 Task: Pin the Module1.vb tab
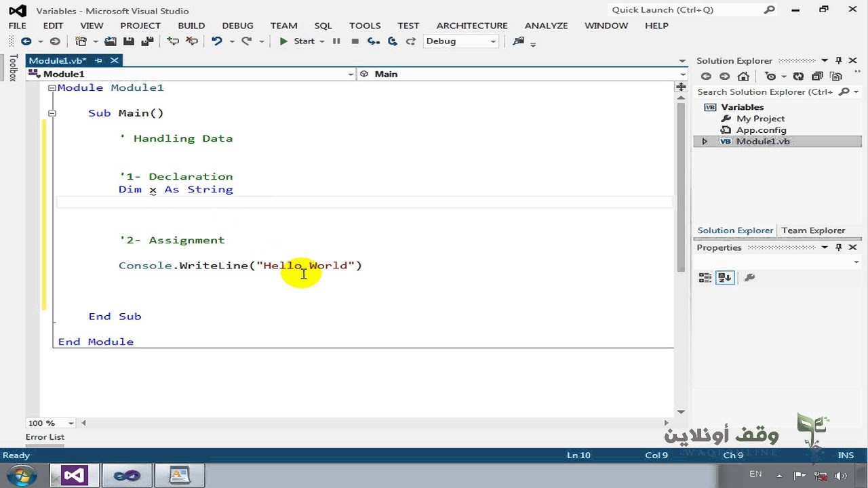coord(98,60)
